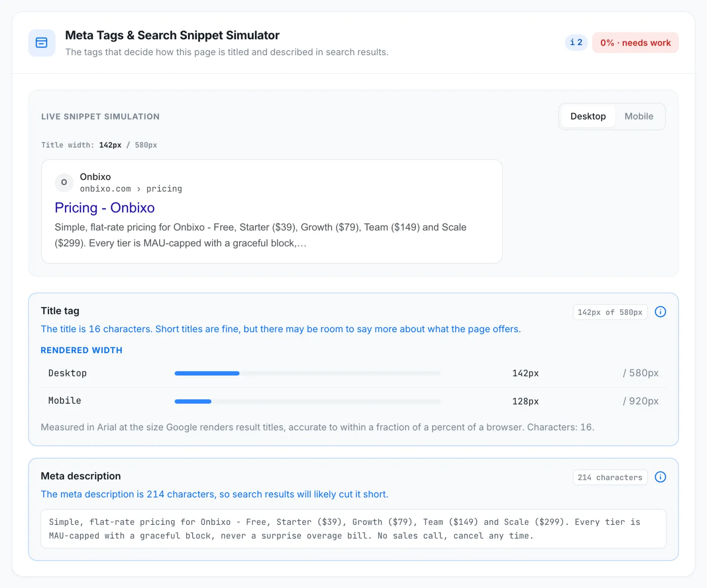This screenshot has width=707, height=588.
Task: Click the 'Onbixo' site name in snippet
Action: click(x=95, y=177)
